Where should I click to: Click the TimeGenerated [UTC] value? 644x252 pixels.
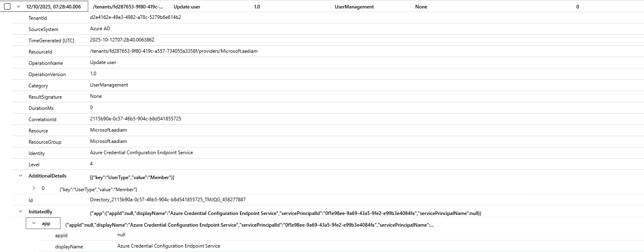(122, 40)
